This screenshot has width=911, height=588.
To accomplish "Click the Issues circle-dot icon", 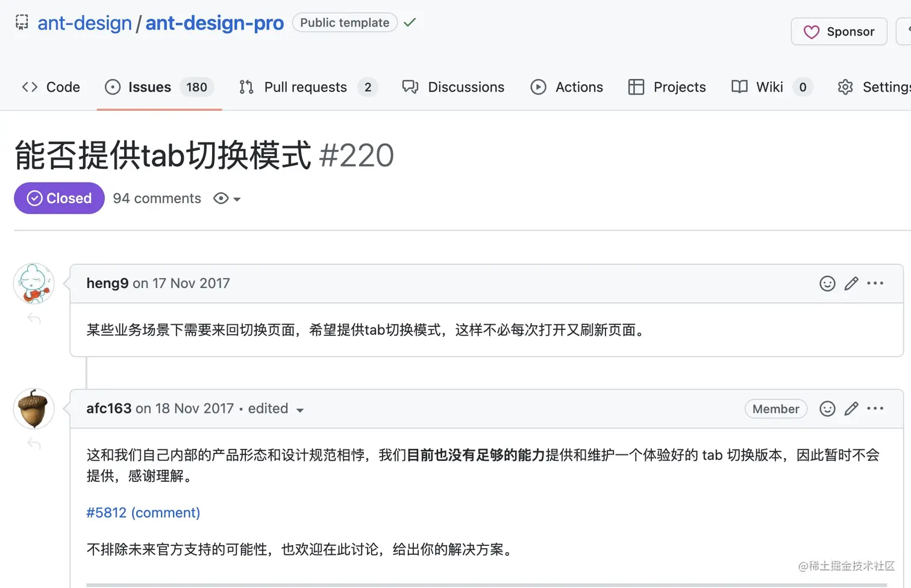I will [x=113, y=87].
